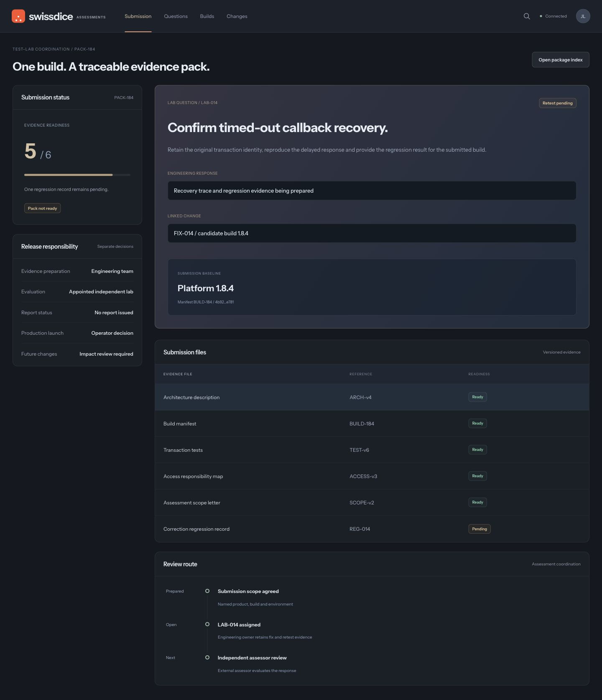Click the Connected status indicator

pyautogui.click(x=553, y=16)
